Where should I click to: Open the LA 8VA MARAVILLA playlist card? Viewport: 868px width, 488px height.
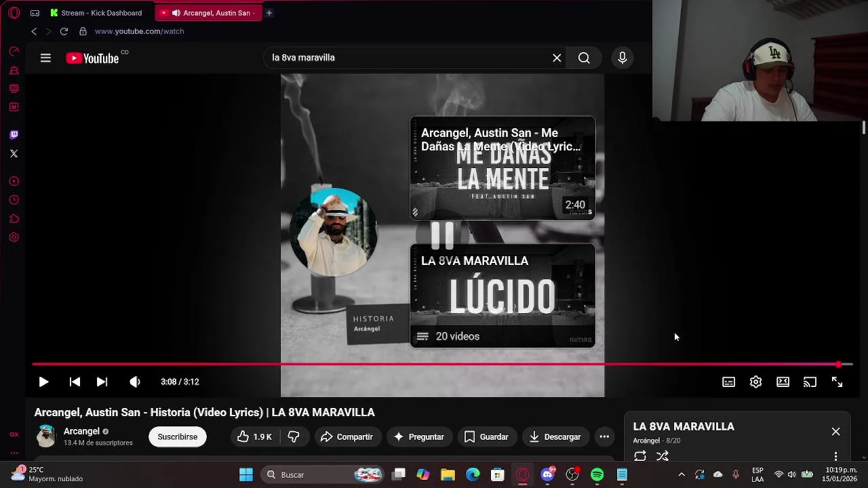pyautogui.click(x=502, y=296)
